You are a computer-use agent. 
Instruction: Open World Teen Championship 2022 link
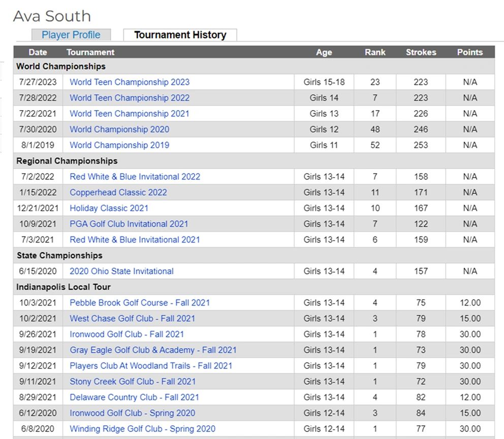coord(130,98)
